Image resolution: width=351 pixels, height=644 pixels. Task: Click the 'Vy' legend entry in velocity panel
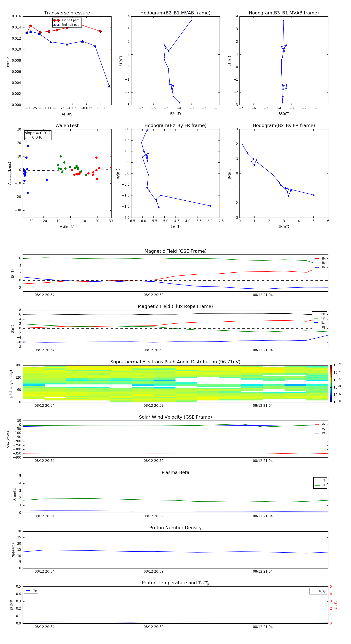click(x=320, y=429)
